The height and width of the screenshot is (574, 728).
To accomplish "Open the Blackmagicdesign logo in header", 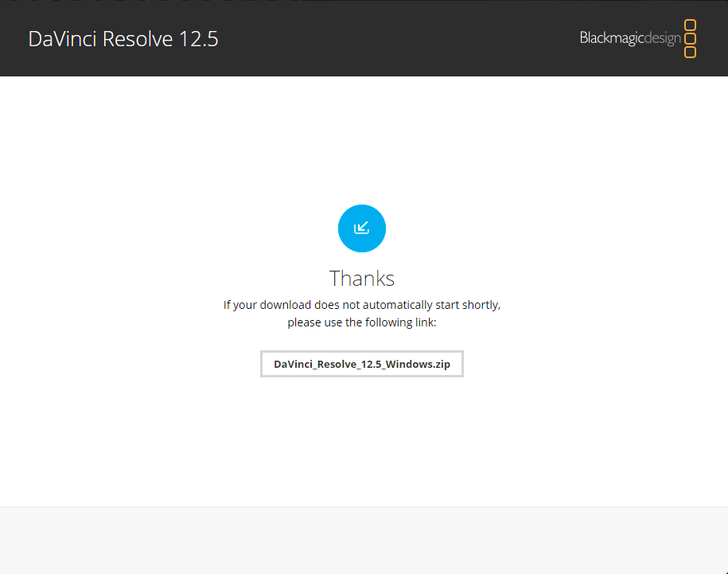I will coord(637,38).
